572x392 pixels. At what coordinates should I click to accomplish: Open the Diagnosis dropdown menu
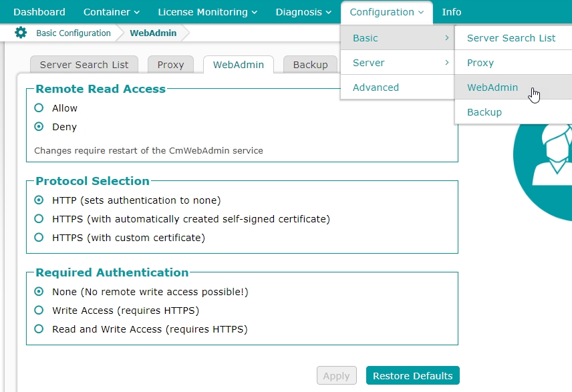pyautogui.click(x=303, y=12)
